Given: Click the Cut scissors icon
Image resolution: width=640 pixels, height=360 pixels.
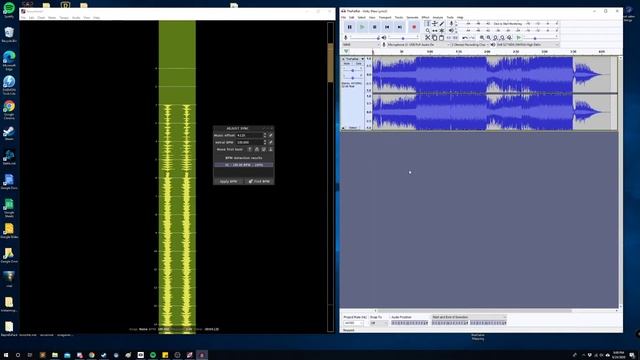Looking at the screenshot, I should [427, 38].
